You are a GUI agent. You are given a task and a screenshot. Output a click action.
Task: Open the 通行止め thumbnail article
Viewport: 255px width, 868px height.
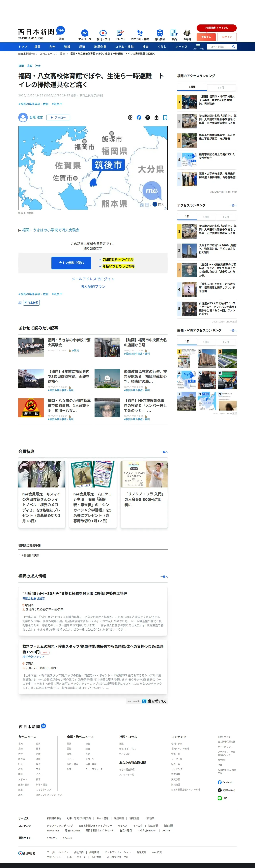(x=31, y=408)
